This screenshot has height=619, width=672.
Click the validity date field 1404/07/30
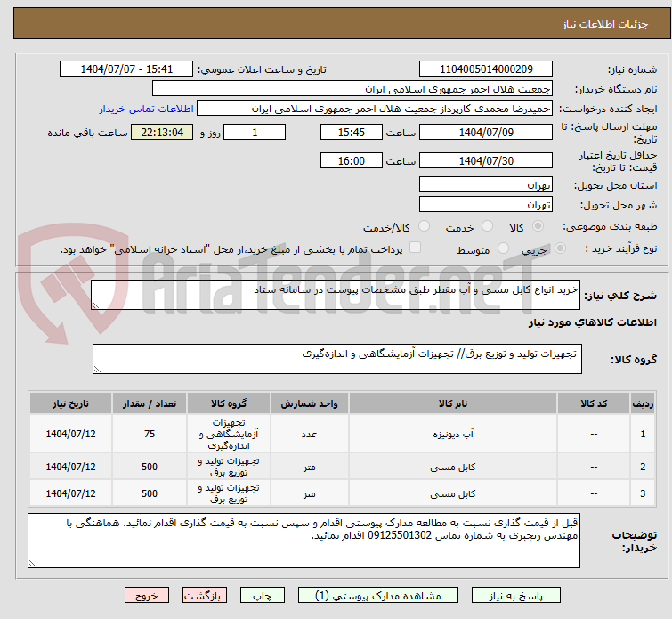pyautogui.click(x=486, y=160)
